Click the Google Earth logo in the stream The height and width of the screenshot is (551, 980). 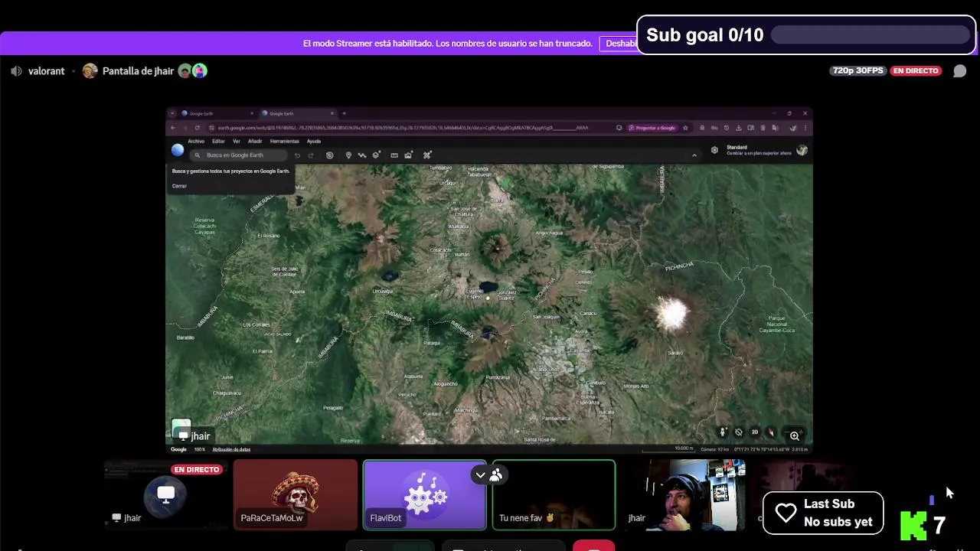178,151
